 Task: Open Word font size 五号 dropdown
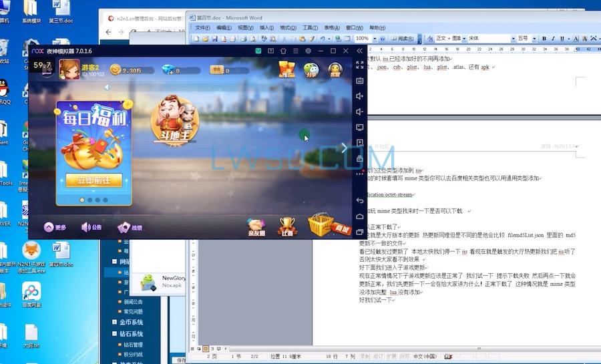[534, 39]
